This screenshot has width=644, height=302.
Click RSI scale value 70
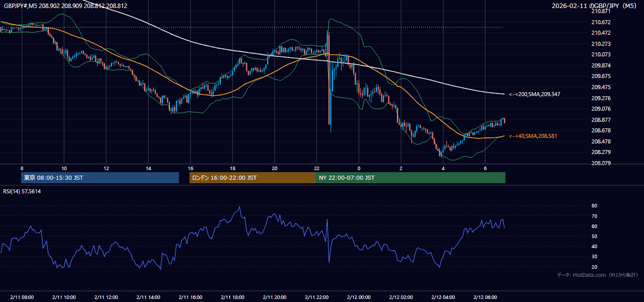(594, 216)
